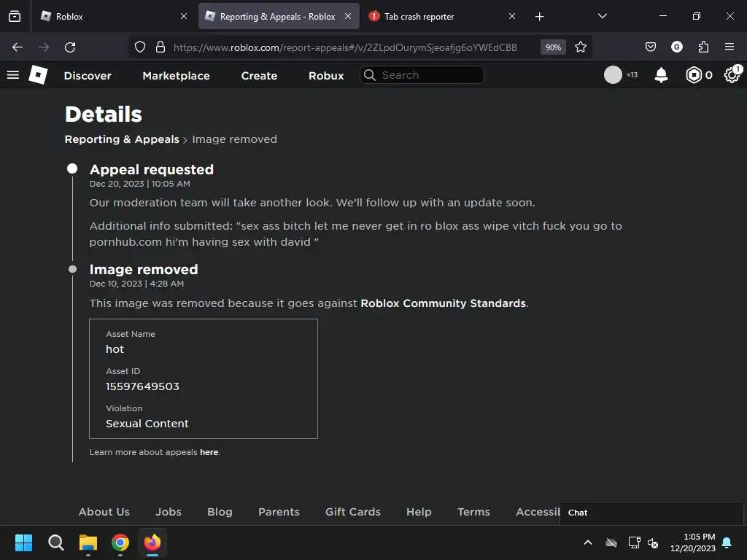
Task: Click the 'Image removed' breadcrumb text
Action: (234, 139)
